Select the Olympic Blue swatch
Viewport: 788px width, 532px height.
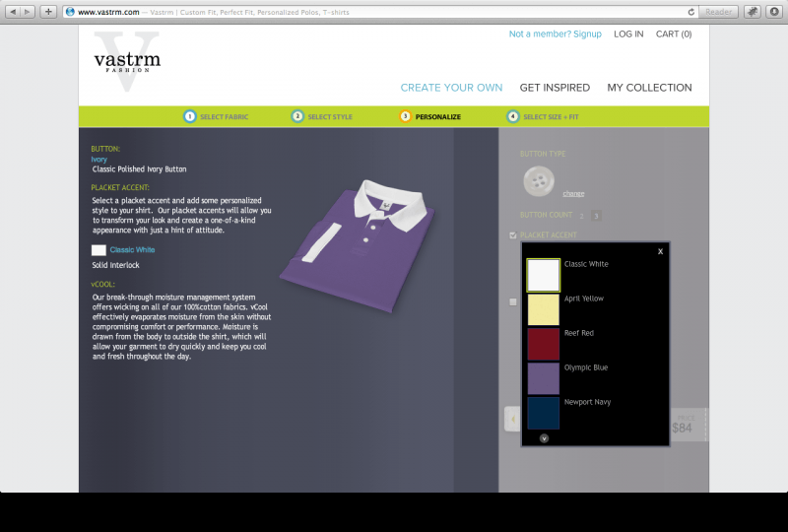coord(544,378)
